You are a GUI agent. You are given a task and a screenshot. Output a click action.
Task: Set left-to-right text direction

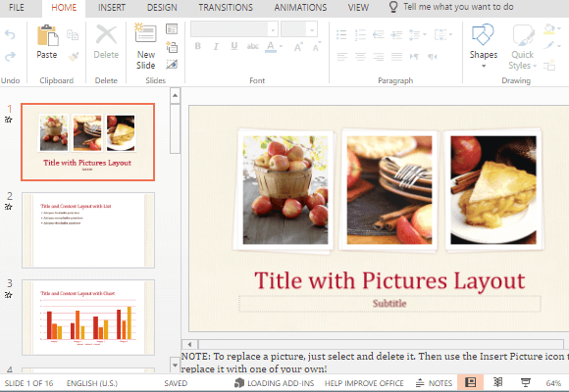pos(414,57)
